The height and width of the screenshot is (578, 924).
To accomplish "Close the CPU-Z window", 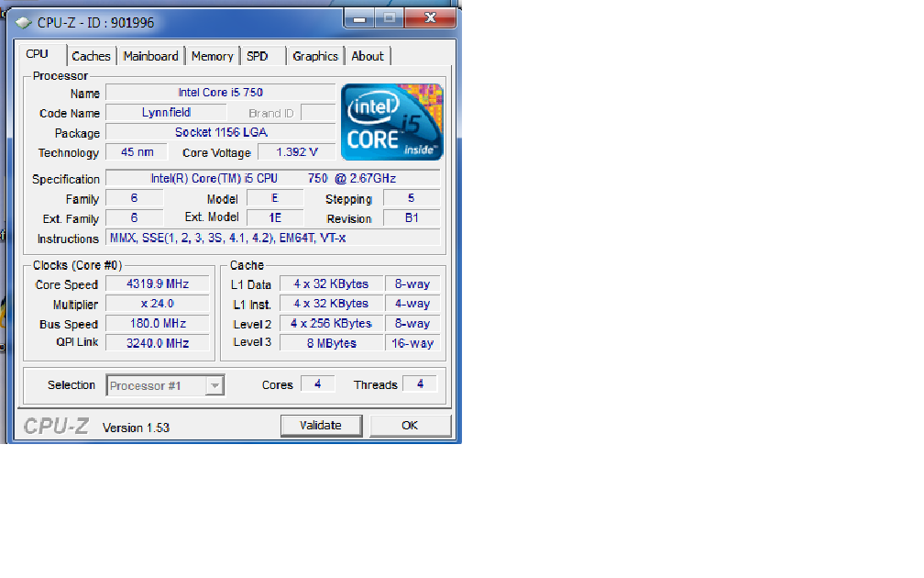I will [431, 18].
